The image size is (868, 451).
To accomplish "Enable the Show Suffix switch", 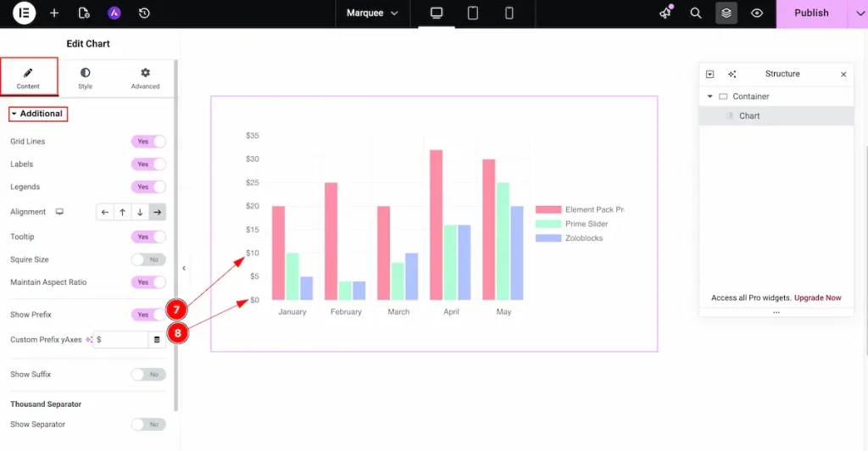I will click(x=148, y=374).
